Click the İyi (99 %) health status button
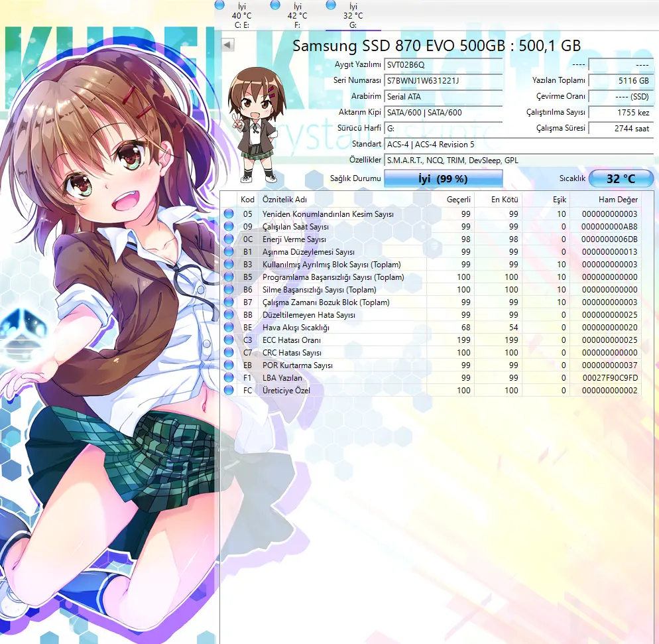The image size is (659, 644). tap(444, 178)
